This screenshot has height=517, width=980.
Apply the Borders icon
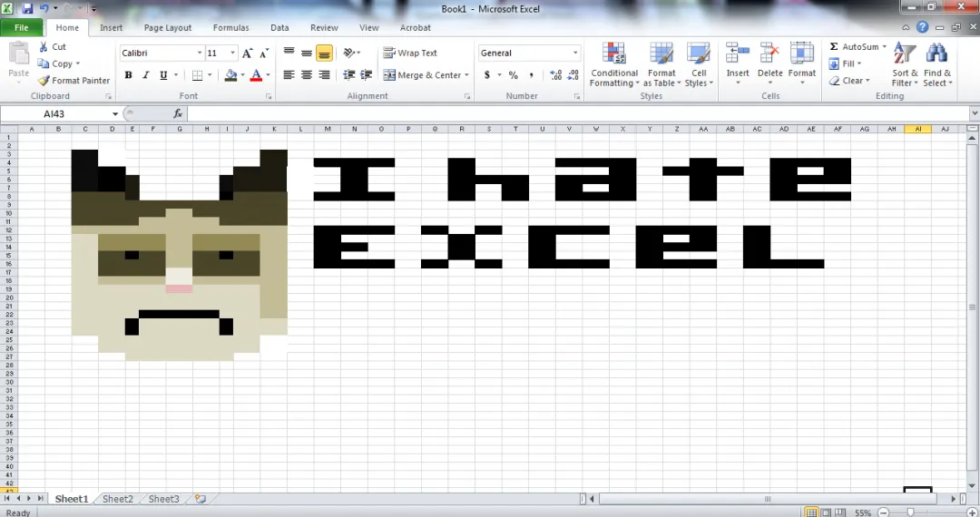198,75
